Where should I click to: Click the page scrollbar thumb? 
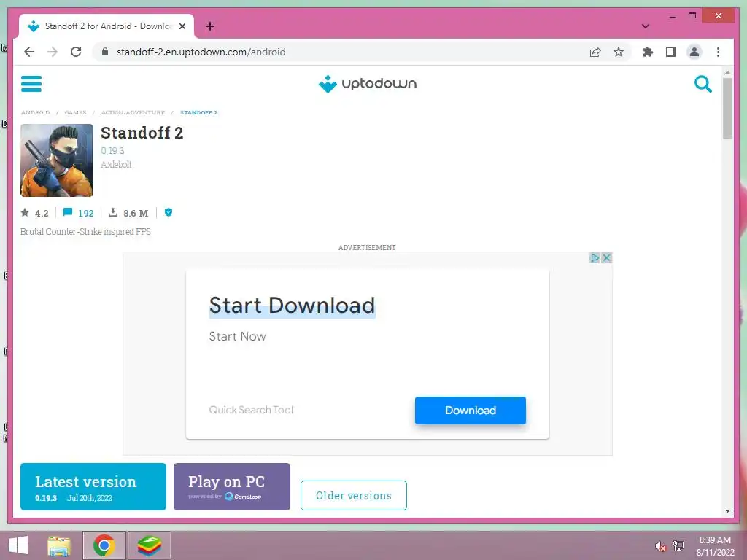(x=727, y=108)
